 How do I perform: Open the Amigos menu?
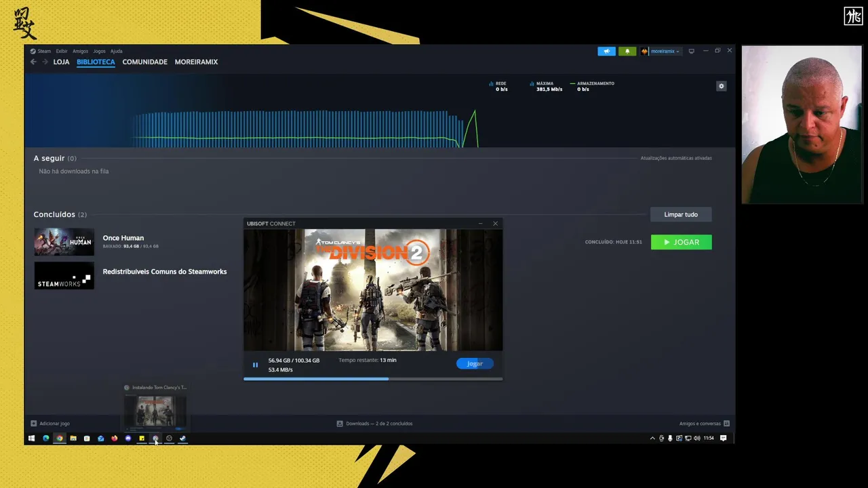coord(80,51)
